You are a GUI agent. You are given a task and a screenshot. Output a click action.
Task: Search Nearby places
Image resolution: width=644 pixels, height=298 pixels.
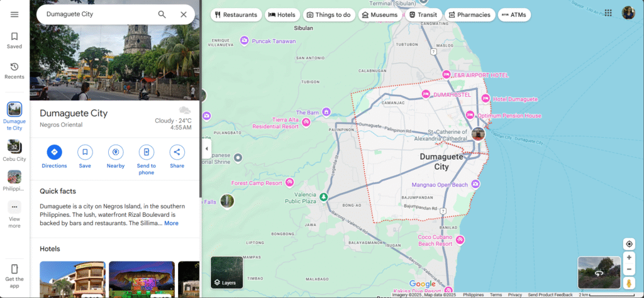pyautogui.click(x=116, y=157)
